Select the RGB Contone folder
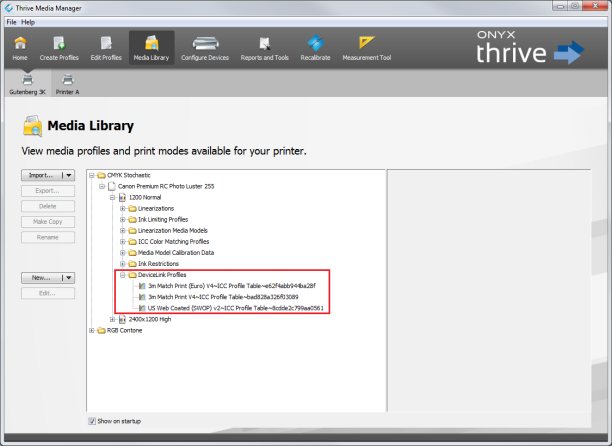The image size is (612, 446). tap(120, 330)
